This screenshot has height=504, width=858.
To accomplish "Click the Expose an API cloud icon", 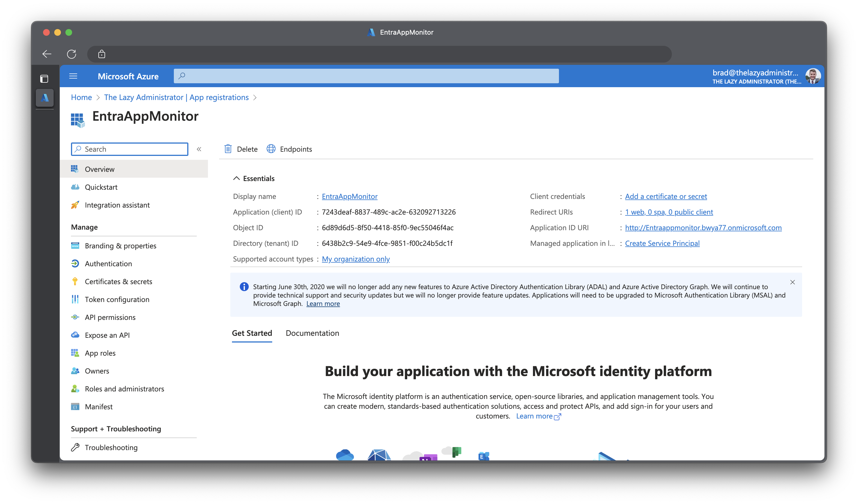I will tap(75, 335).
